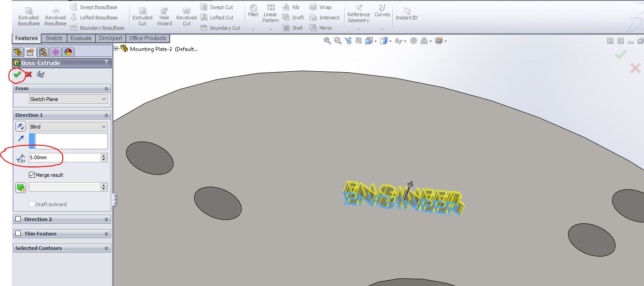This screenshot has height=286, width=644.
Task: Click green checkmark in graphics corner
Action: point(621,55)
